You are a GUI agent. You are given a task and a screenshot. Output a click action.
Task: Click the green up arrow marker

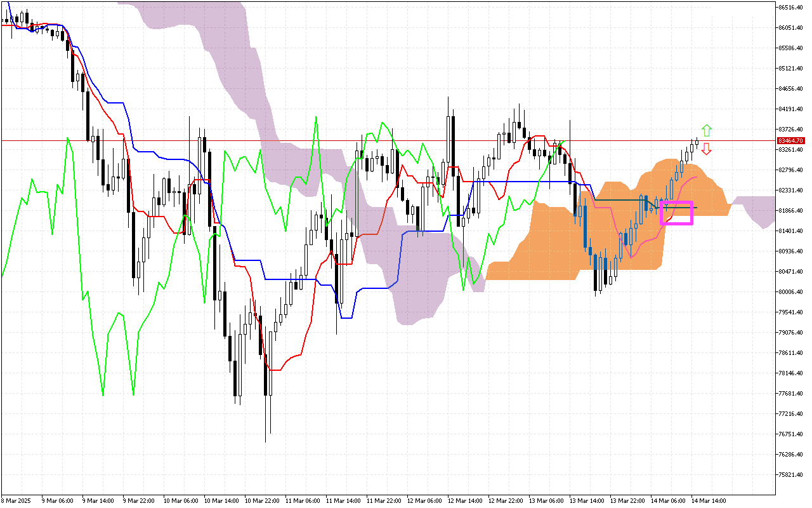[707, 131]
